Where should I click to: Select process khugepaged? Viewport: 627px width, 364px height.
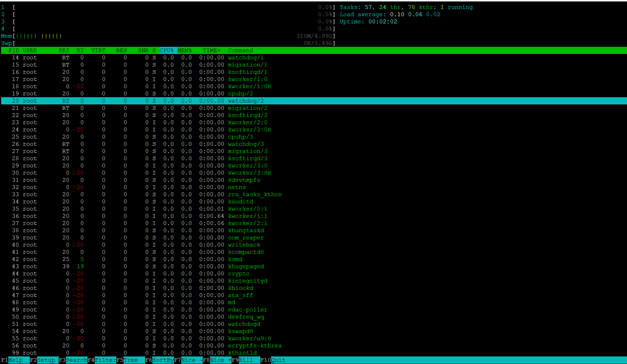coord(314,266)
